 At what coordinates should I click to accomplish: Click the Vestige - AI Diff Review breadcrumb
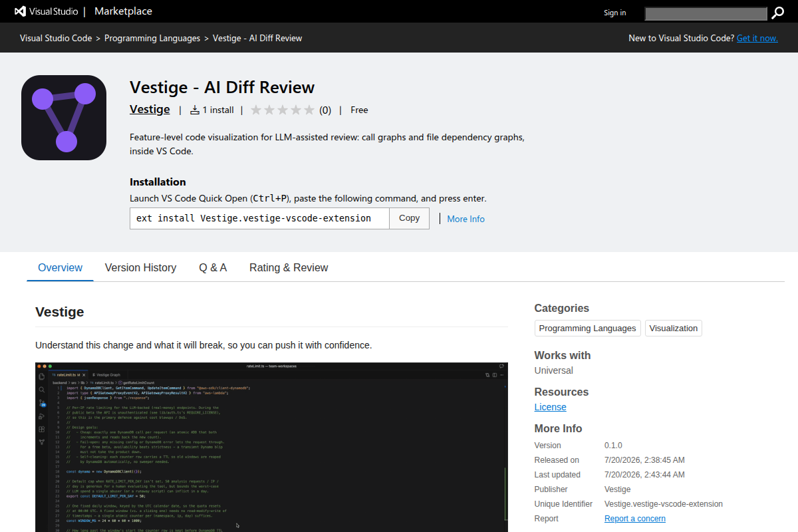[257, 38]
